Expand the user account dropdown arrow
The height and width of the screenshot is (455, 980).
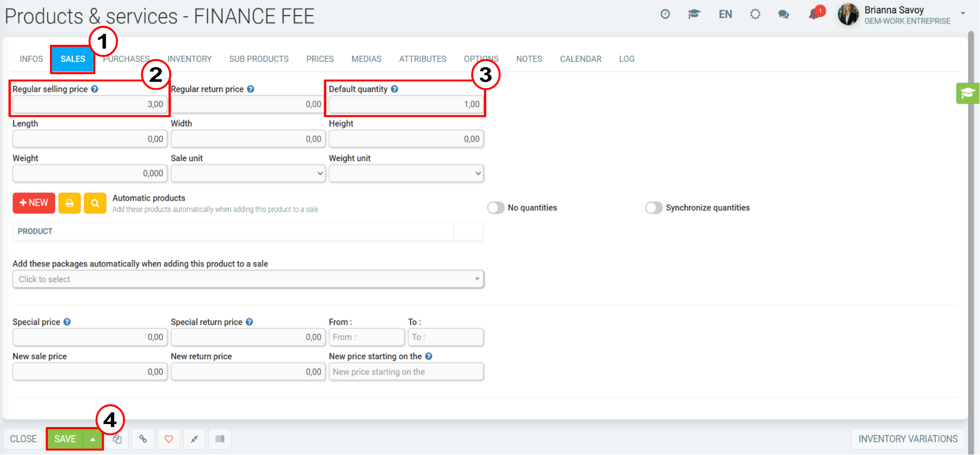pos(963,13)
